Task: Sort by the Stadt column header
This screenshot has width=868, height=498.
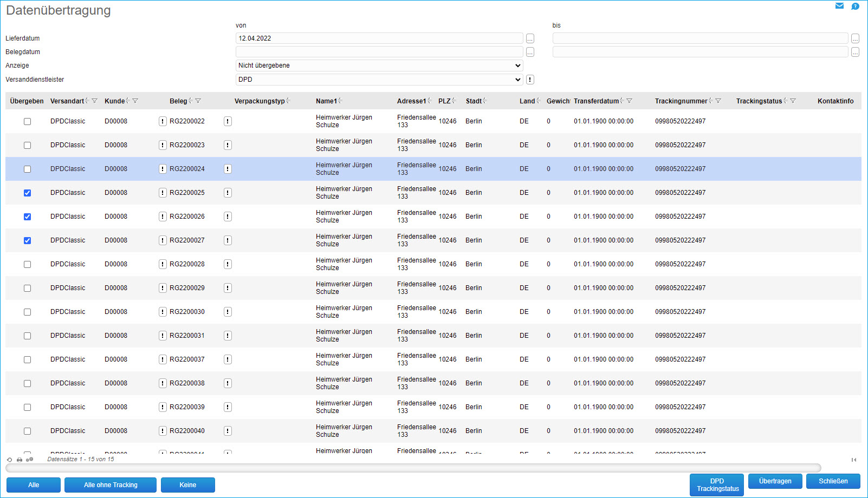Action: pyautogui.click(x=474, y=101)
